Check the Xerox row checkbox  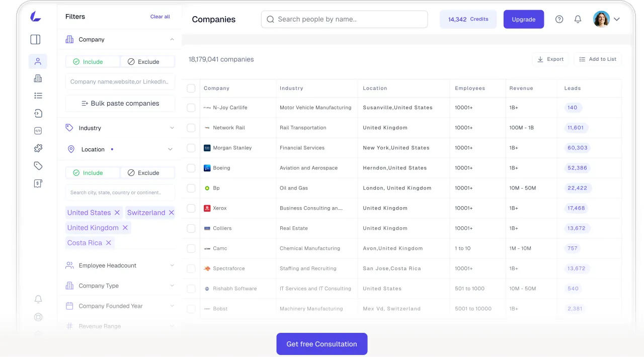click(x=191, y=208)
